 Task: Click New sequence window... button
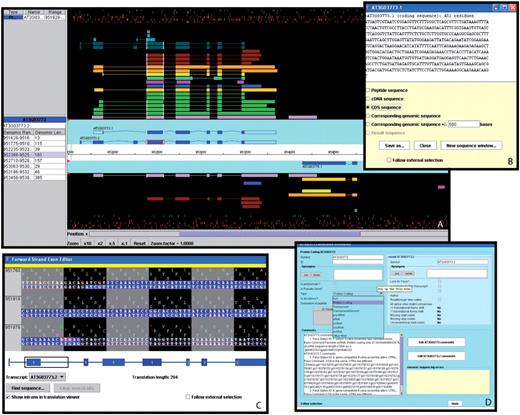coord(471,146)
